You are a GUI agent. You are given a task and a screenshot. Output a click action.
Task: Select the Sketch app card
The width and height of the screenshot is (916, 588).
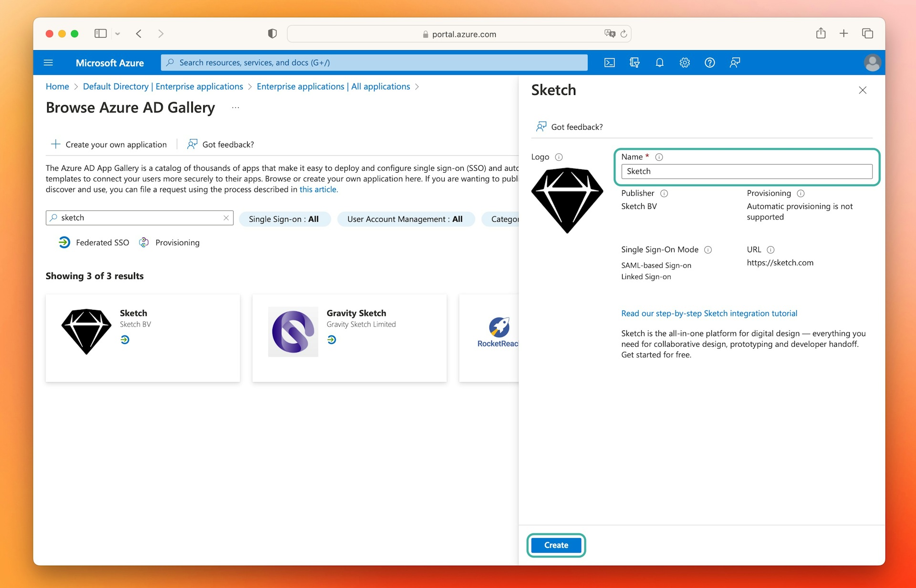[x=143, y=338]
